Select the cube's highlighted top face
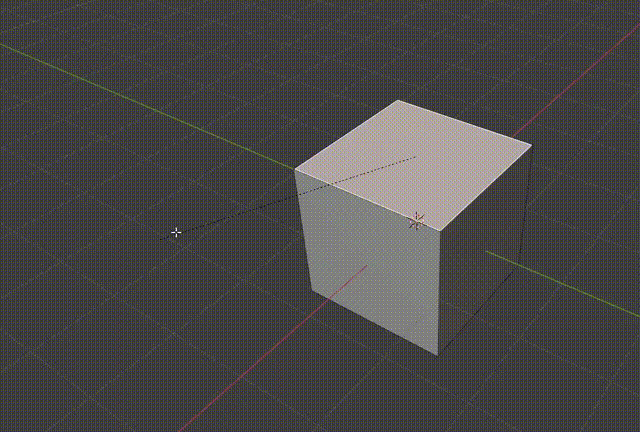The height and width of the screenshot is (432, 640). [x=413, y=163]
